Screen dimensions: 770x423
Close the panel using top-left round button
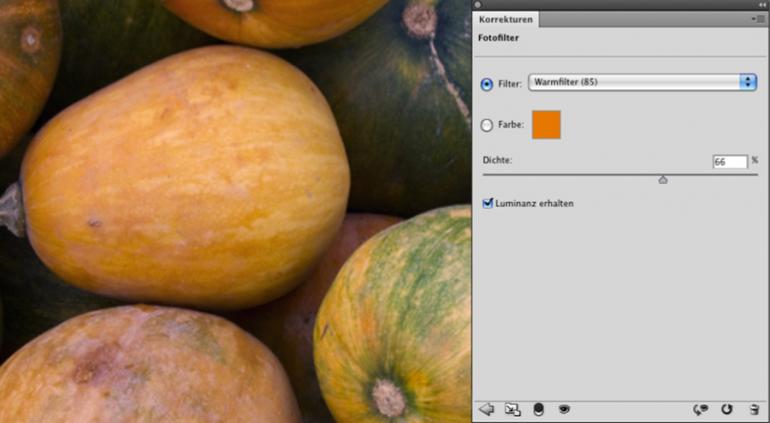478,4
